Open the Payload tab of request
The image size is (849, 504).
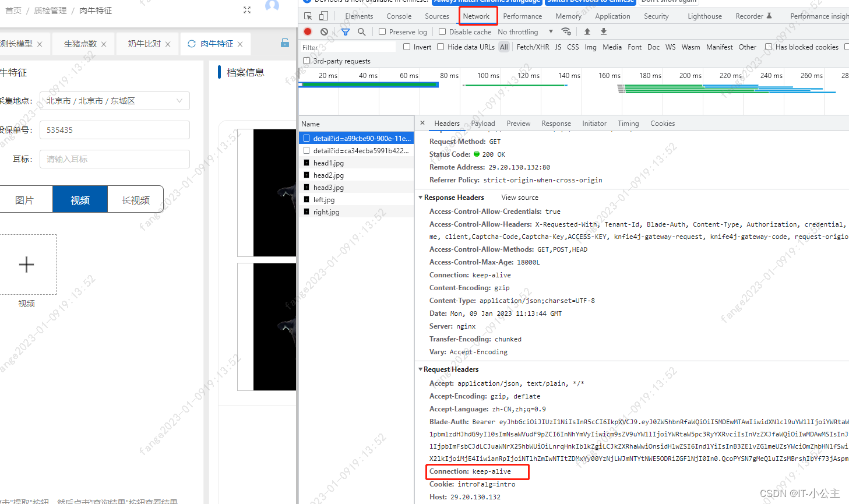(x=483, y=124)
